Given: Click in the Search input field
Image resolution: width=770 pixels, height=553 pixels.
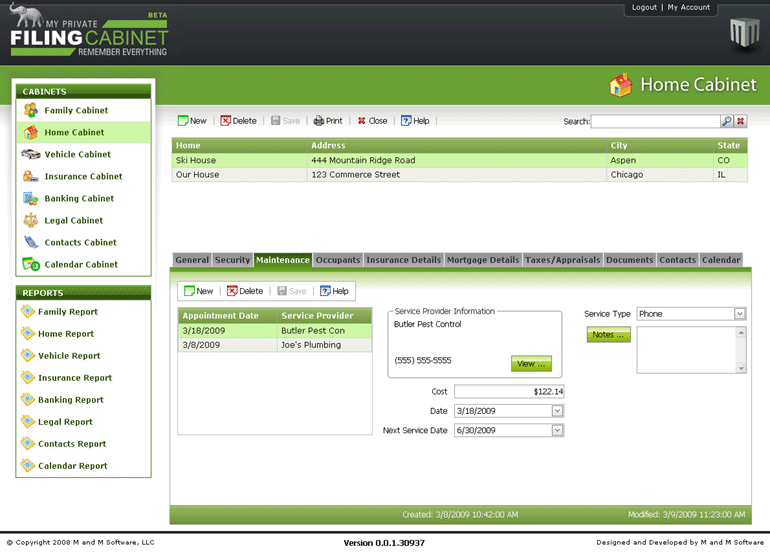Looking at the screenshot, I should click(x=656, y=121).
